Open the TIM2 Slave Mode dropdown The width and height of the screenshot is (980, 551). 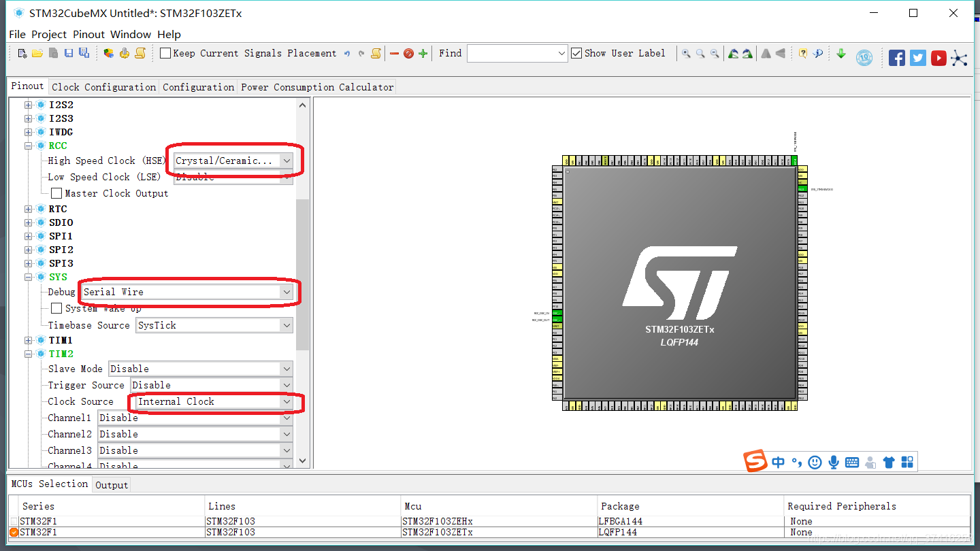pyautogui.click(x=201, y=369)
